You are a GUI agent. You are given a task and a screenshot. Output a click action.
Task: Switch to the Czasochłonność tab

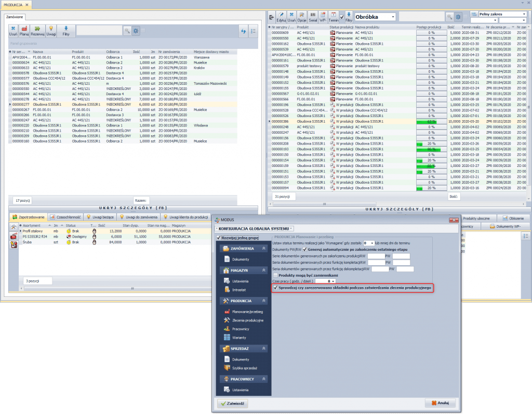tap(65, 217)
